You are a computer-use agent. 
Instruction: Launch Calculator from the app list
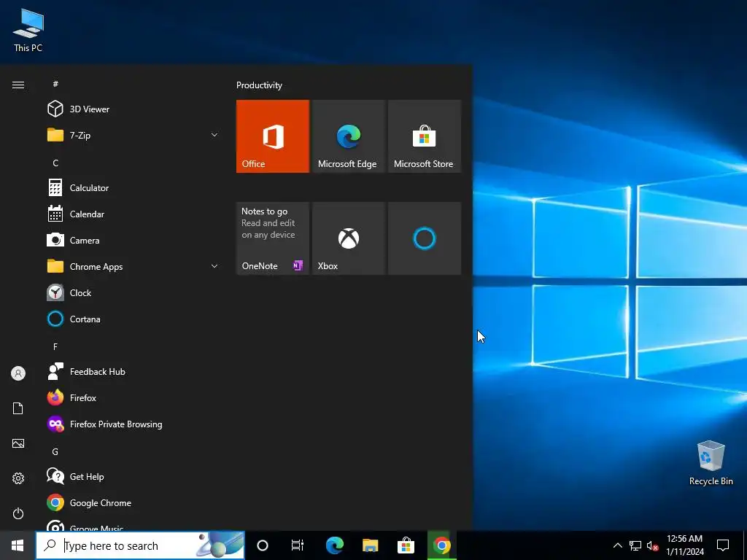(133, 187)
